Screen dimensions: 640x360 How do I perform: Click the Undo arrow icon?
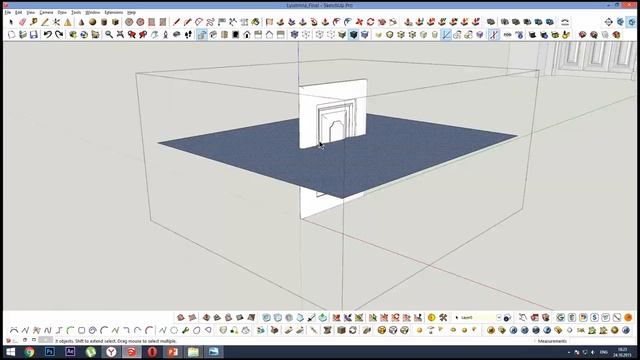pos(48,35)
